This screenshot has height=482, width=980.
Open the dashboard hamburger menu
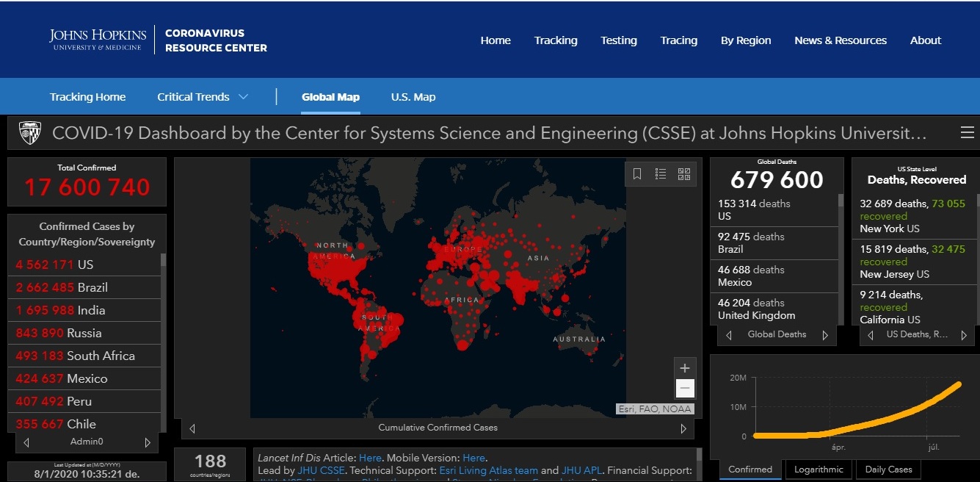pos(967,133)
